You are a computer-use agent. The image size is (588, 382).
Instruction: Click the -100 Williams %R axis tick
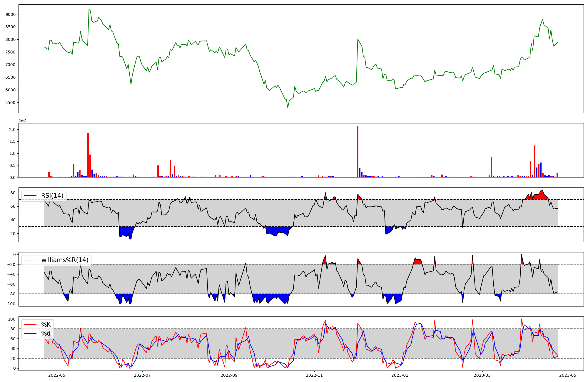9,304
